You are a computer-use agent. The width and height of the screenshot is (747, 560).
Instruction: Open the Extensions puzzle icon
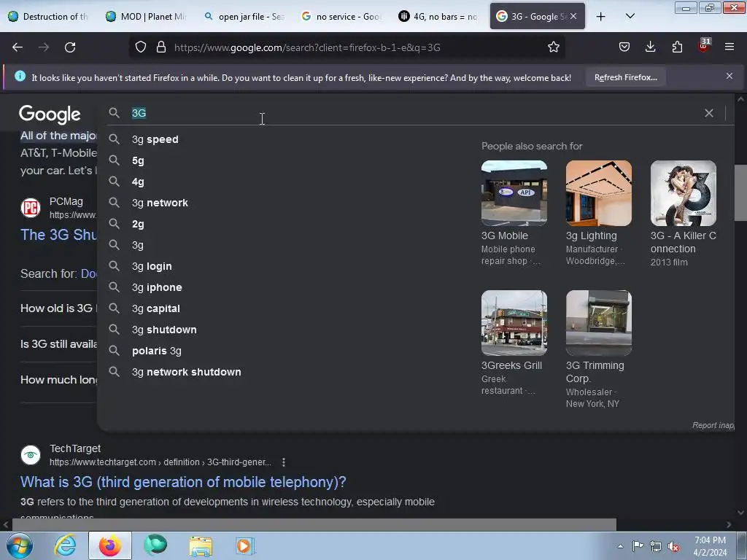(677, 47)
